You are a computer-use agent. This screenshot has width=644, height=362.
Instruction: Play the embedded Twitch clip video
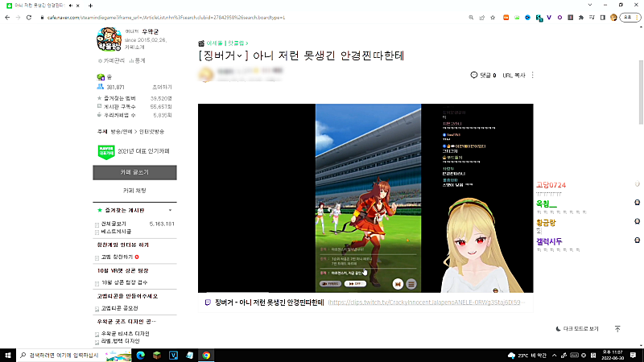[x=365, y=198]
